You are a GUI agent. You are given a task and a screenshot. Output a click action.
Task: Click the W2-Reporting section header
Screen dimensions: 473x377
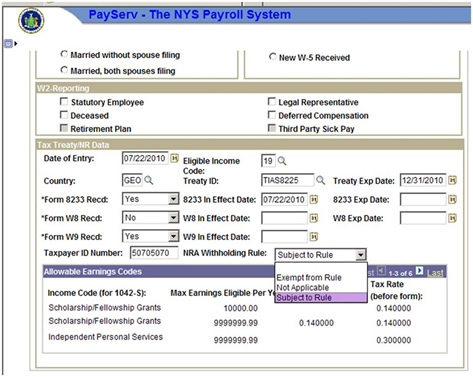click(63, 88)
